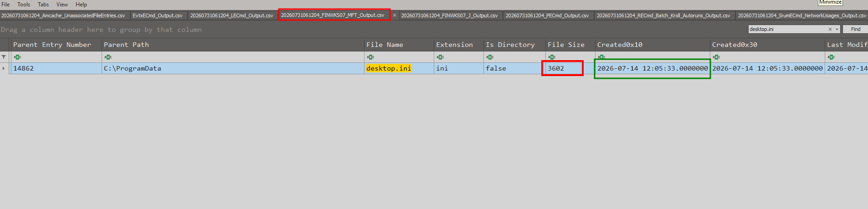Click the Extension filter condition icon

click(x=440, y=57)
